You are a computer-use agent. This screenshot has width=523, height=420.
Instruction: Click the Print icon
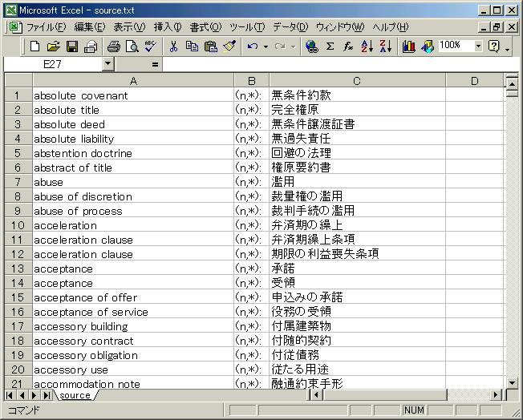(x=114, y=46)
